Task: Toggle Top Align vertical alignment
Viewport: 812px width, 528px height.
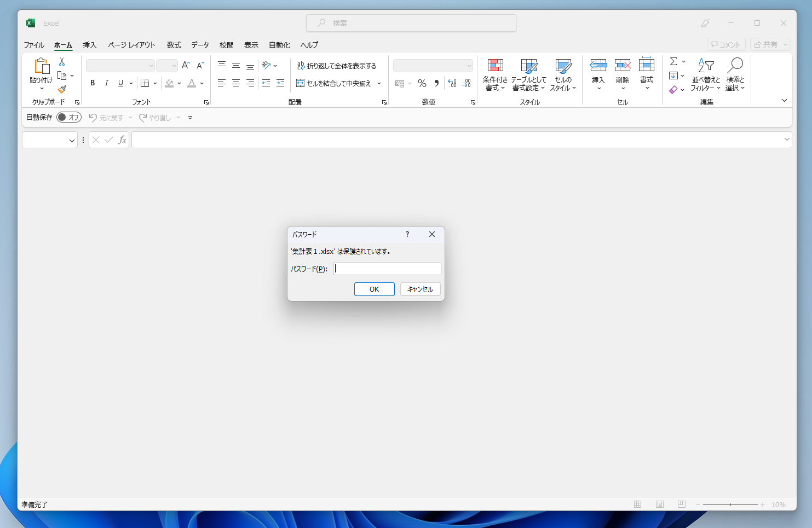Action: coord(222,66)
